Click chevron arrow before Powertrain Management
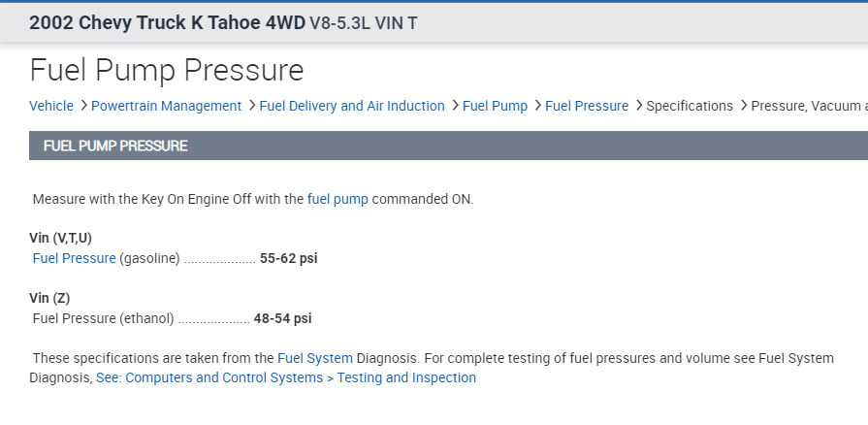 click(83, 106)
